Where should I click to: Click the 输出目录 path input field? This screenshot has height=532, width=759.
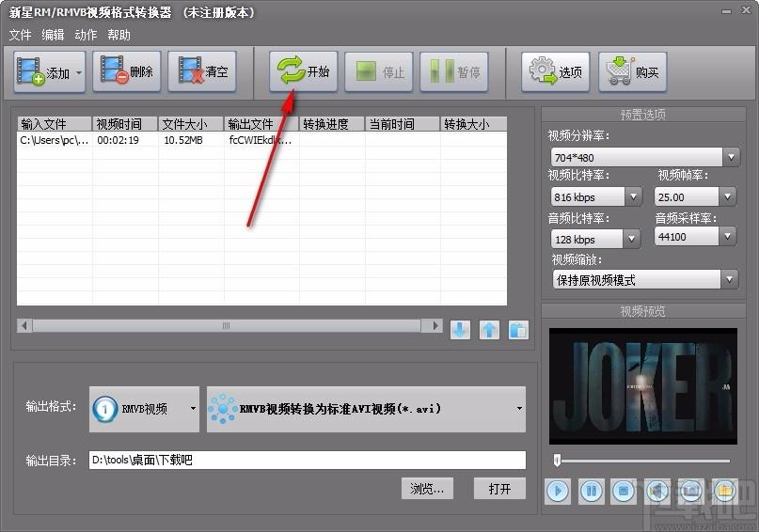point(308,460)
